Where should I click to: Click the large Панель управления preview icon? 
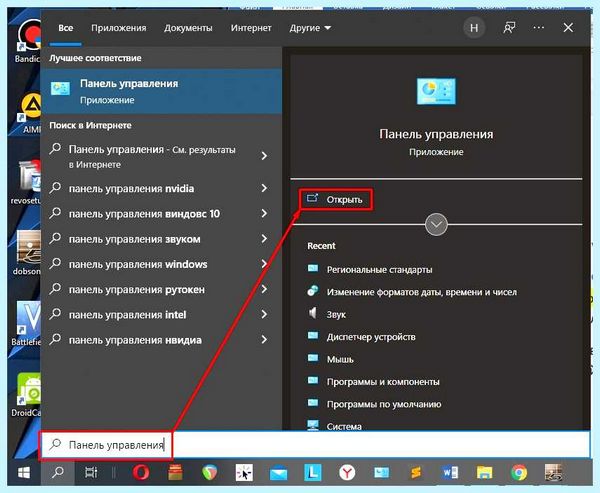tap(436, 91)
